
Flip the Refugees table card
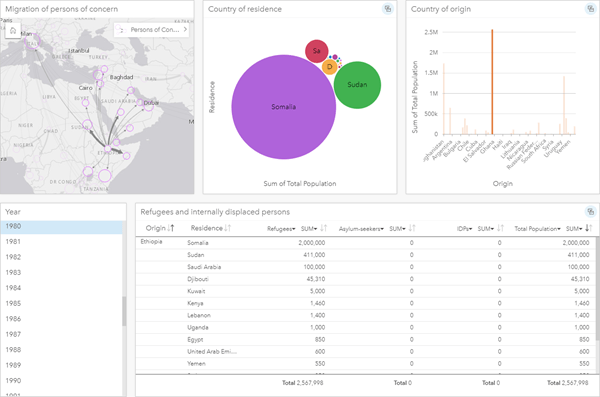tap(590, 211)
